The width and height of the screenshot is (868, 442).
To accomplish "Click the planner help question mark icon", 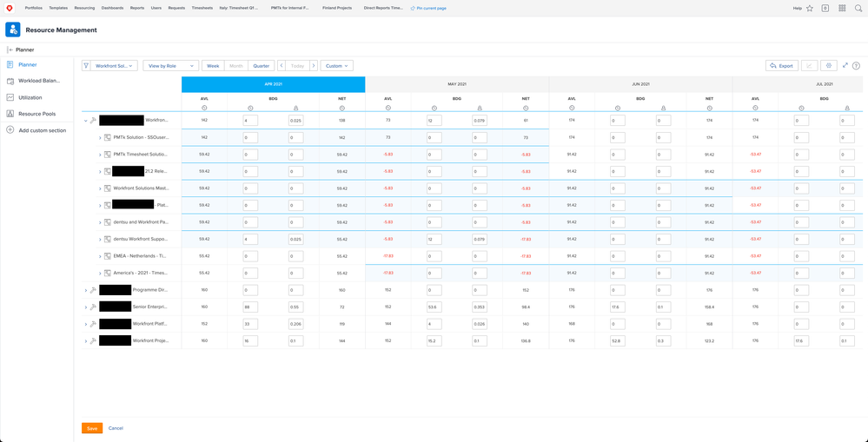I will click(856, 66).
